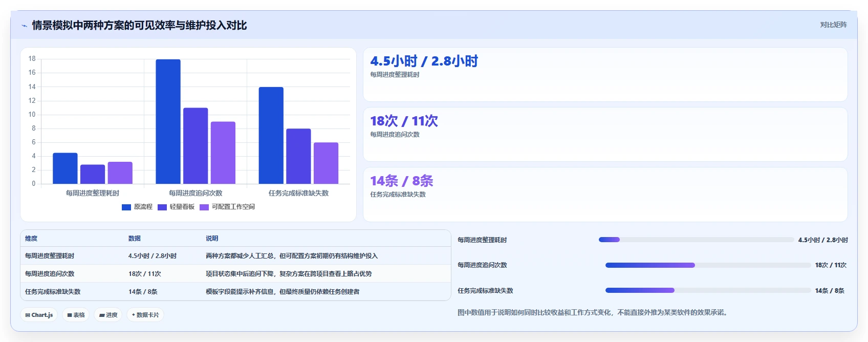Click y-axis tick label 18
868x342 pixels.
tap(32, 59)
